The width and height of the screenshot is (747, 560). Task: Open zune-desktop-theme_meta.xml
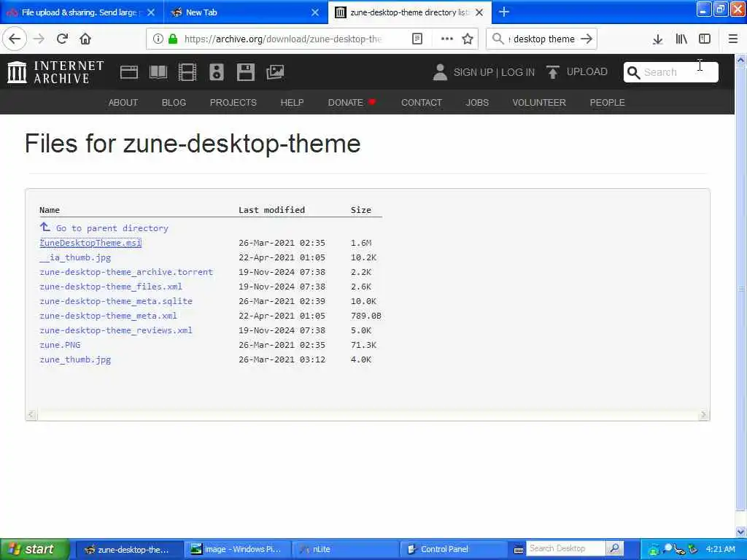pos(108,316)
